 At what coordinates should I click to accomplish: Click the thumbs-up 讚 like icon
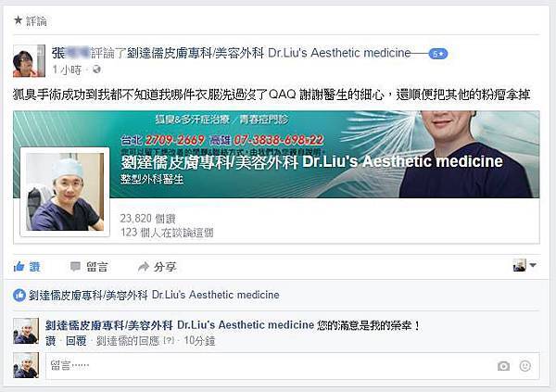point(19,266)
